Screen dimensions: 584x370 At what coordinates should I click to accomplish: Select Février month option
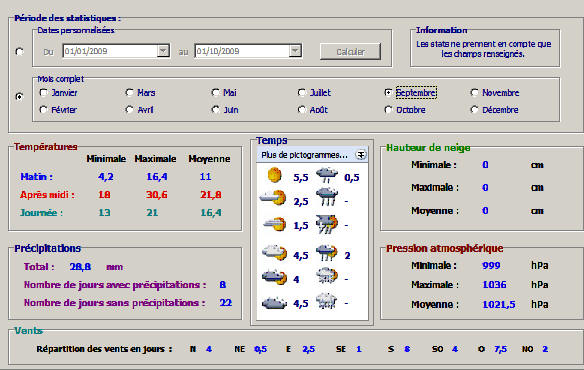pos(58,110)
